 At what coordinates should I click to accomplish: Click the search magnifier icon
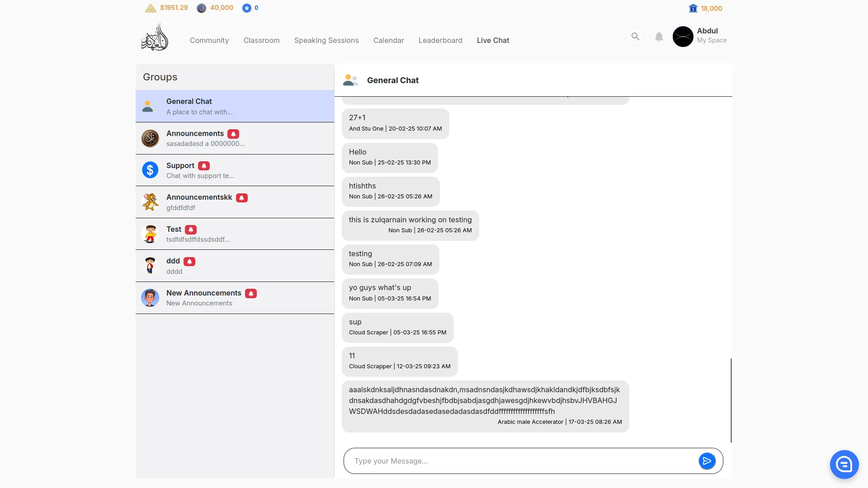pyautogui.click(x=635, y=37)
